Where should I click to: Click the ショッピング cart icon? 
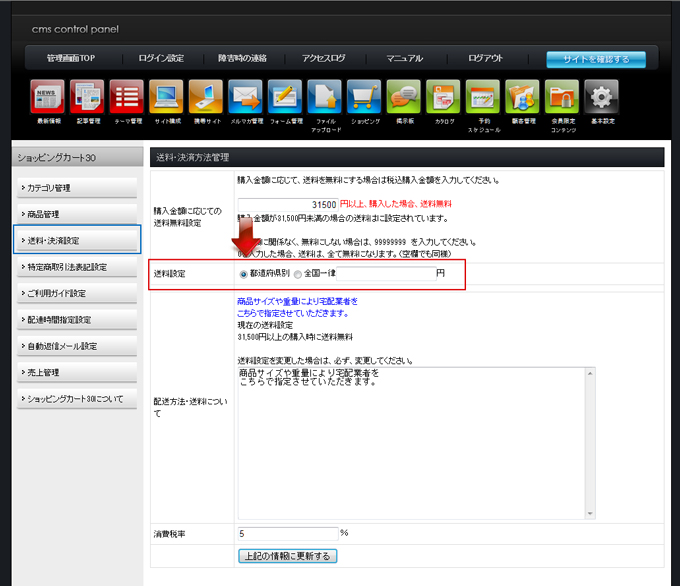tap(364, 97)
